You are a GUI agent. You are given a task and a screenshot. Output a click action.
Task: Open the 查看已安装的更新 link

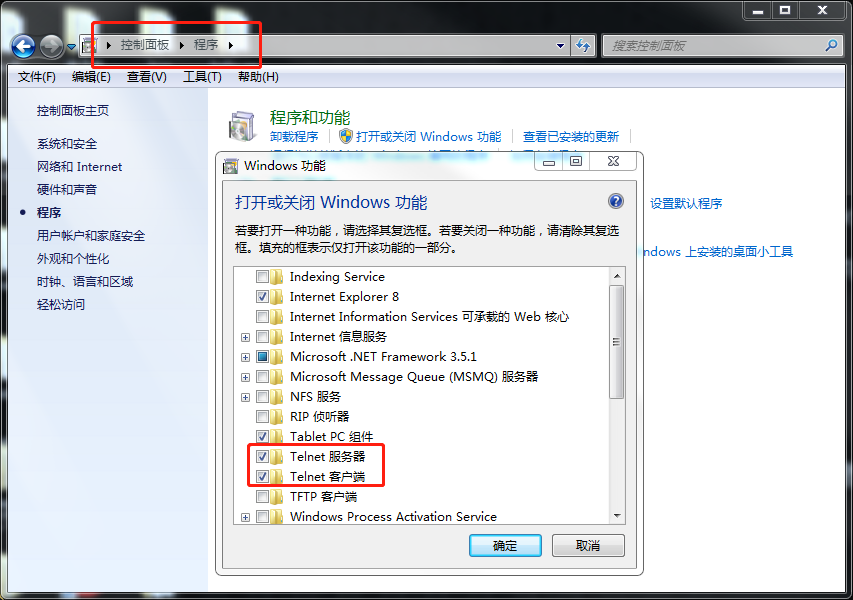click(x=571, y=137)
